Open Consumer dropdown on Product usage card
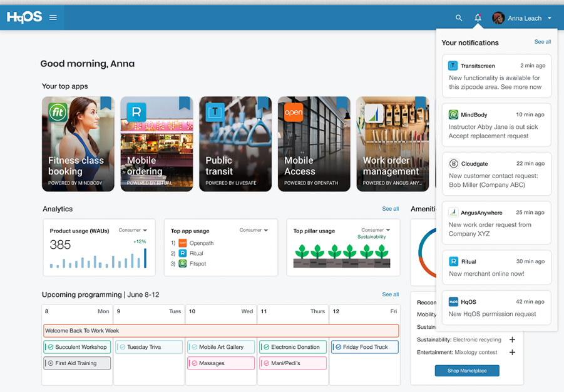 tap(133, 230)
